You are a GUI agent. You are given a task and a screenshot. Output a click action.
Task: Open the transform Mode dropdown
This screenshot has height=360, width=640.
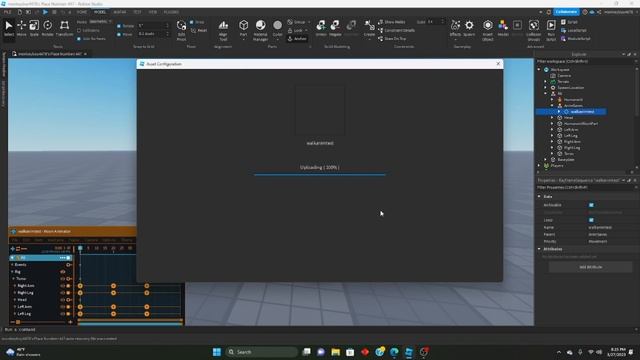(100, 22)
